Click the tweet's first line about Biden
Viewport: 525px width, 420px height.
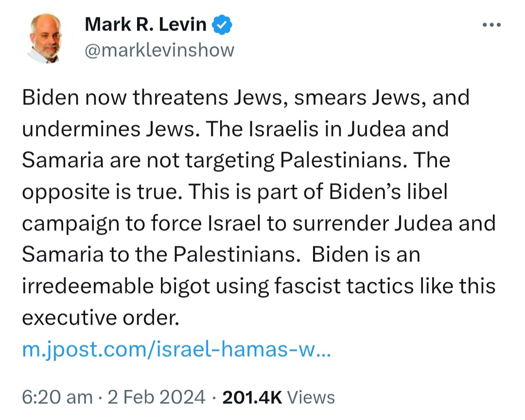coord(246,97)
